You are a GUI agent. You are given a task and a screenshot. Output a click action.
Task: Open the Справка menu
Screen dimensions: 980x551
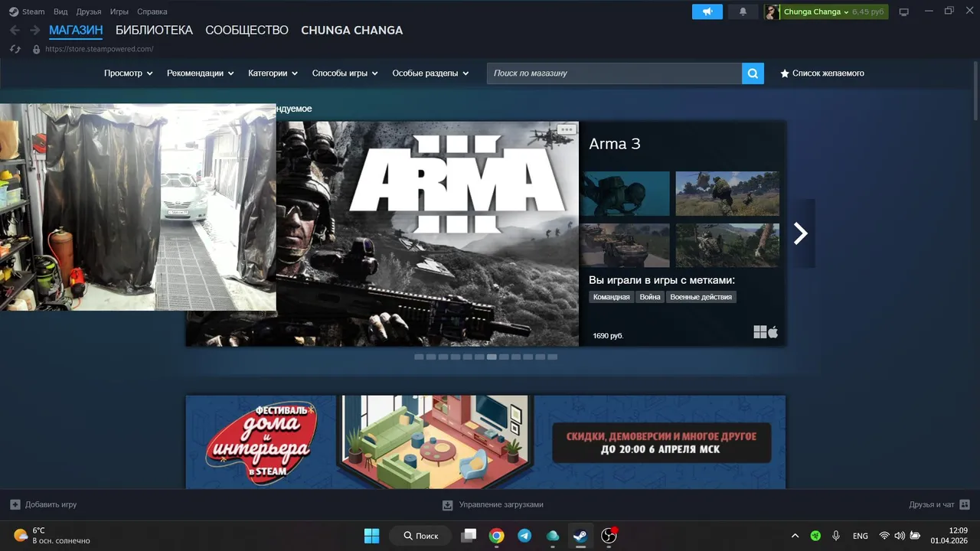pos(152,11)
